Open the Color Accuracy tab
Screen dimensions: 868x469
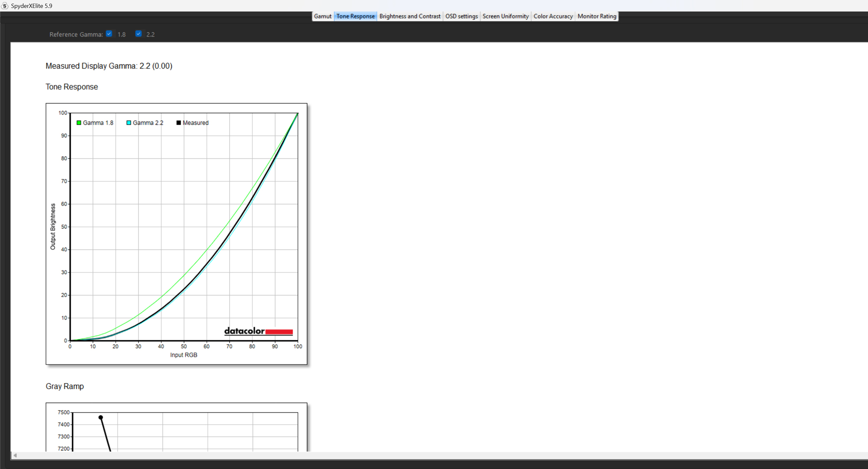point(552,16)
